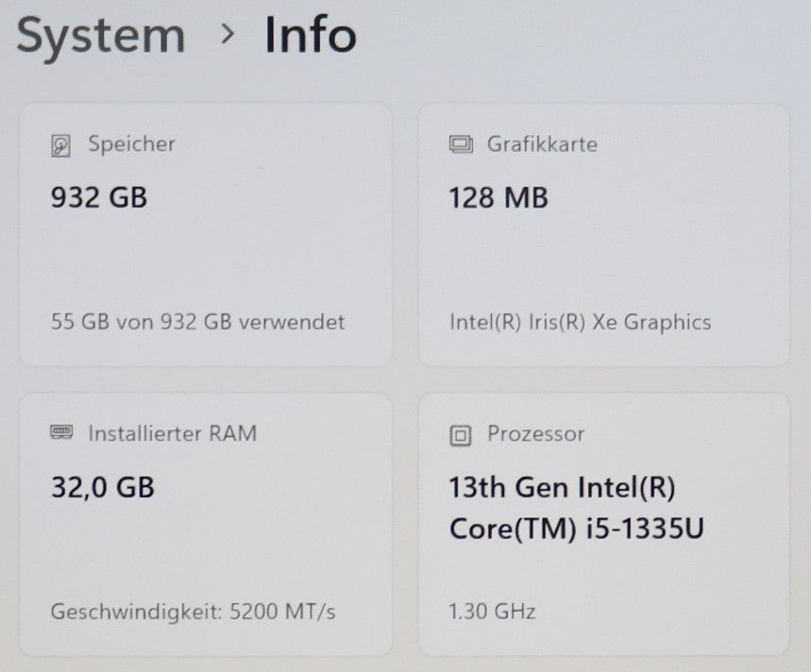The height and width of the screenshot is (672, 811).
Task: Click the '55 GB von 932 GB verwendet' text
Action: tap(197, 321)
